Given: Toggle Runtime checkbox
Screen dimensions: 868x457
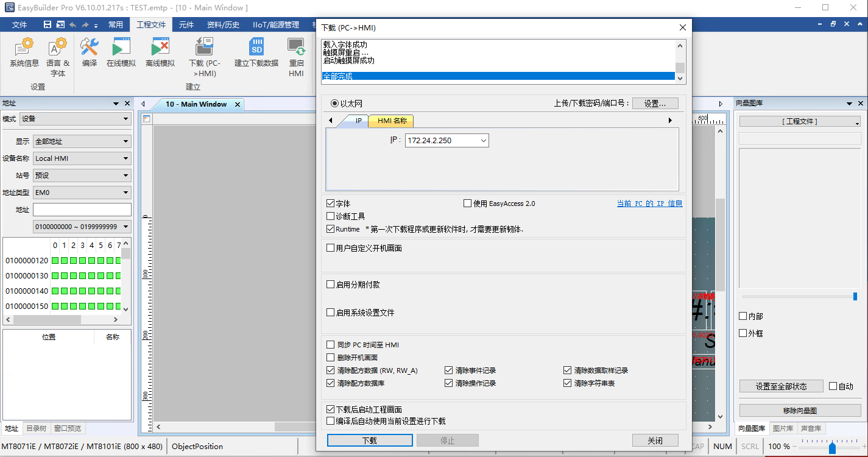Looking at the screenshot, I should coord(331,229).
